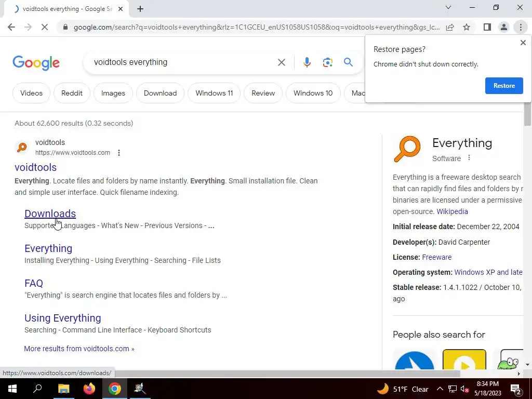
Task: Open More results from voidtools.com
Action: pyautogui.click(x=79, y=349)
